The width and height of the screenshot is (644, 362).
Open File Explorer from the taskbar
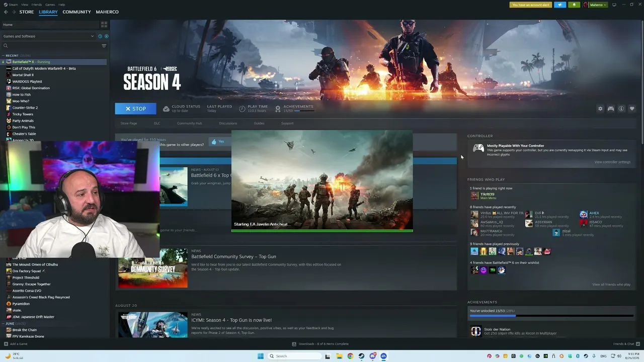(339, 356)
